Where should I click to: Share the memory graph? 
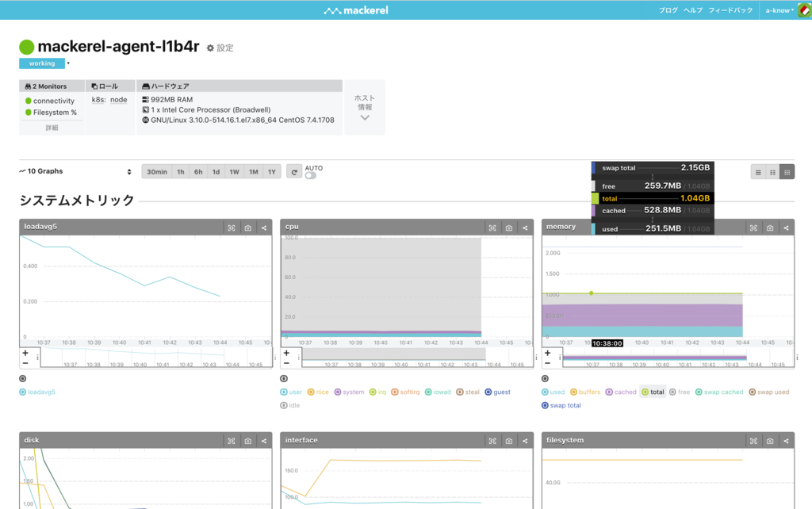(786, 228)
